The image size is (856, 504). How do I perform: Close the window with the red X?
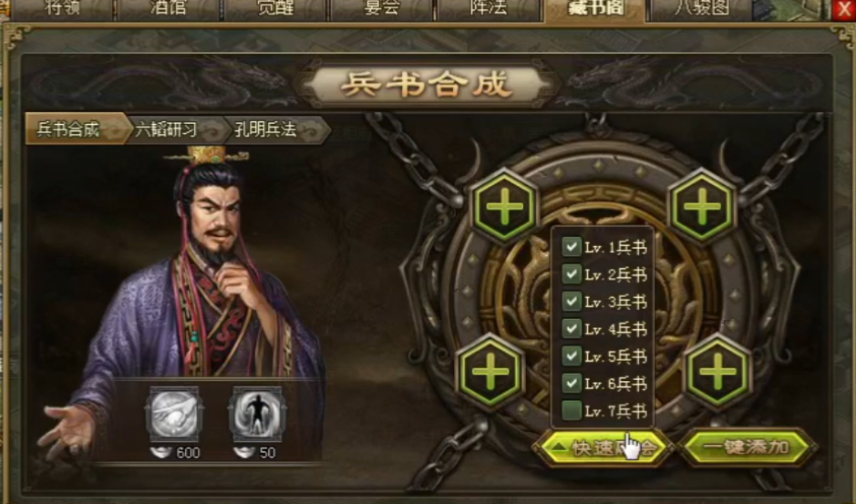(x=843, y=10)
